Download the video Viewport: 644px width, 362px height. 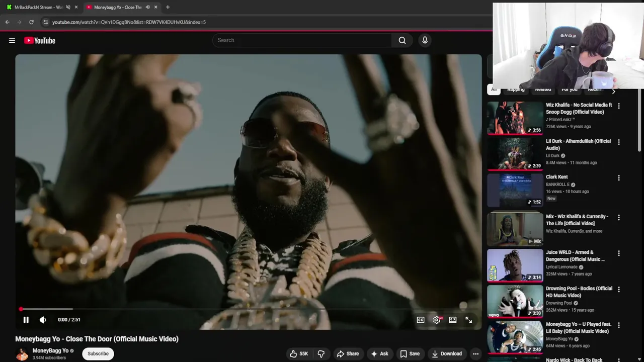pyautogui.click(x=447, y=354)
